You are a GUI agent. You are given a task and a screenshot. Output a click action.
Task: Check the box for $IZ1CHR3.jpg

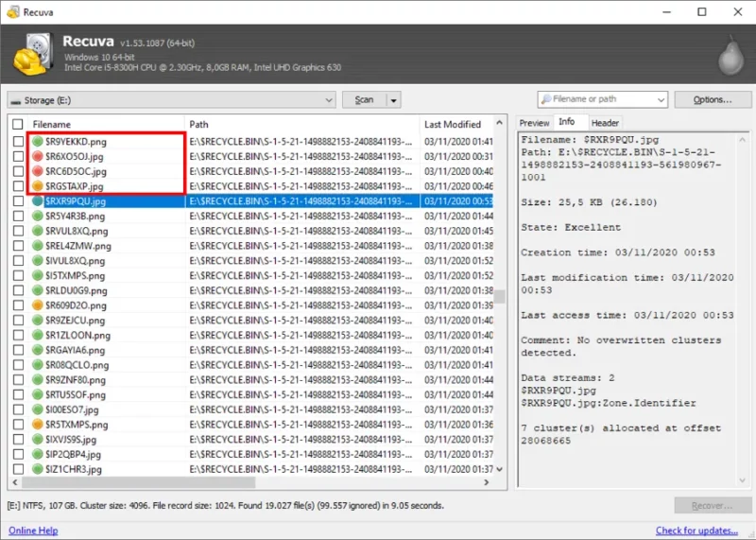tap(18, 469)
